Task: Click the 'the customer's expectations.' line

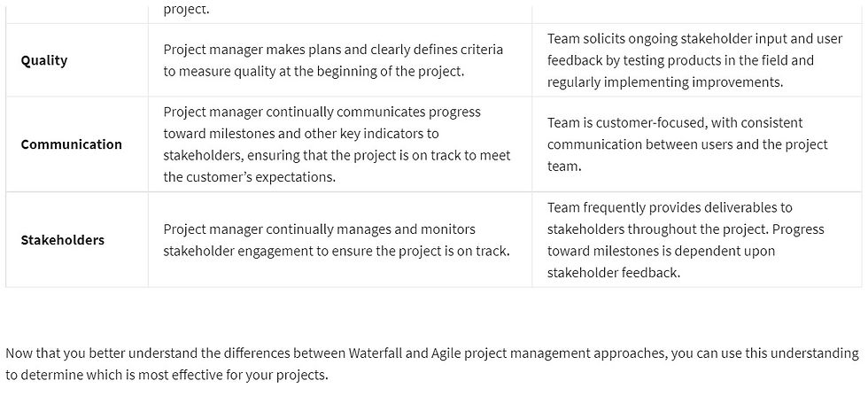Action: [250, 177]
